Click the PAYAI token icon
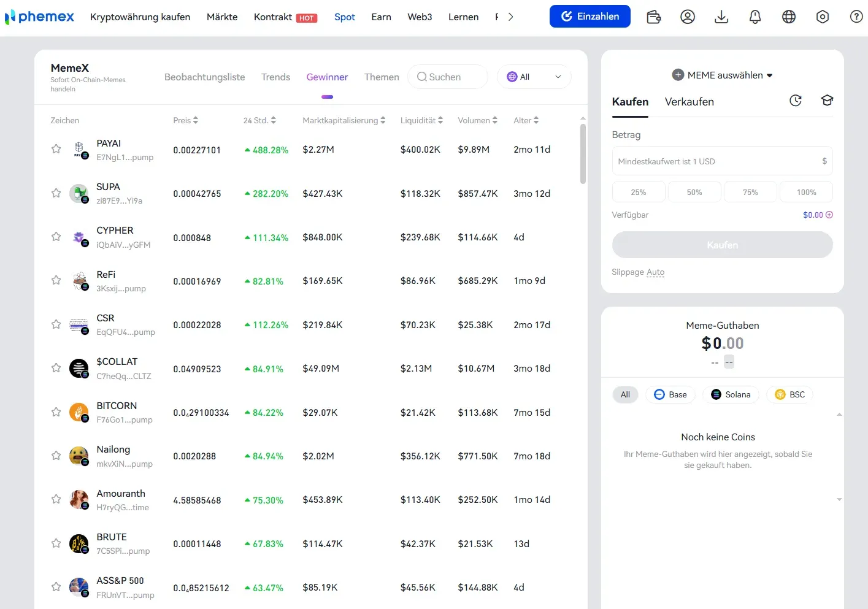The height and width of the screenshot is (609, 868). (79, 150)
